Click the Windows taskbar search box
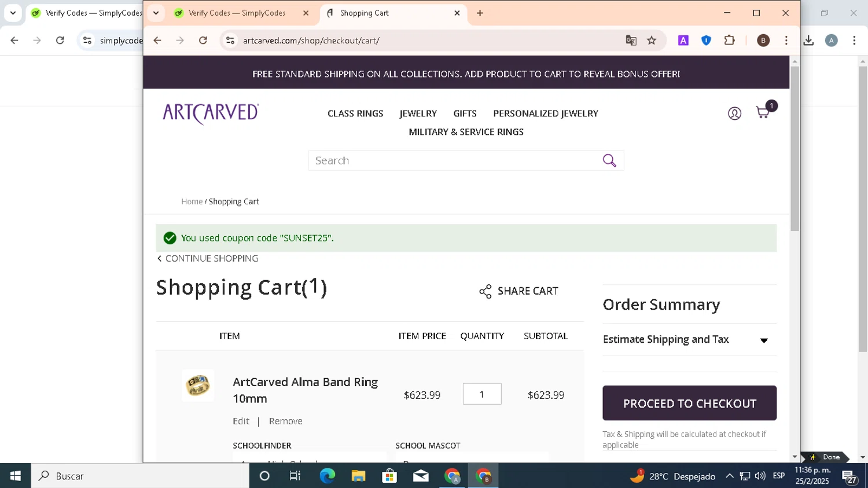Screen dimensions: 868x488 click(x=140, y=476)
